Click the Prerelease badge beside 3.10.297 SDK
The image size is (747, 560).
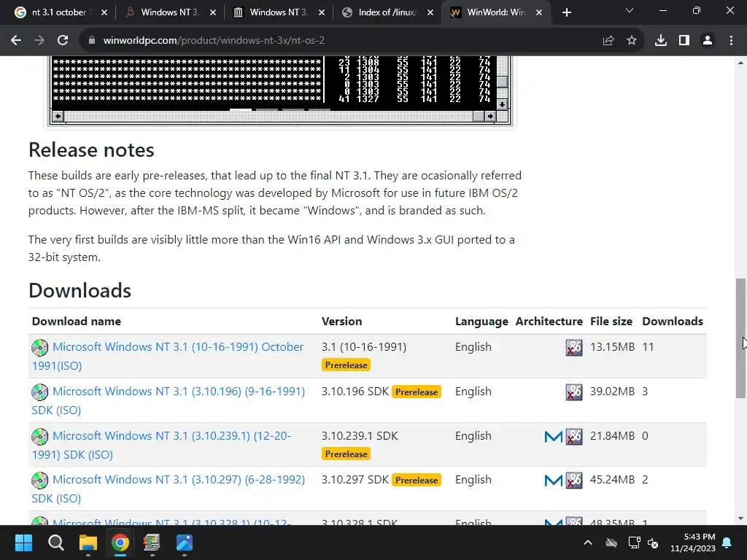(417, 481)
